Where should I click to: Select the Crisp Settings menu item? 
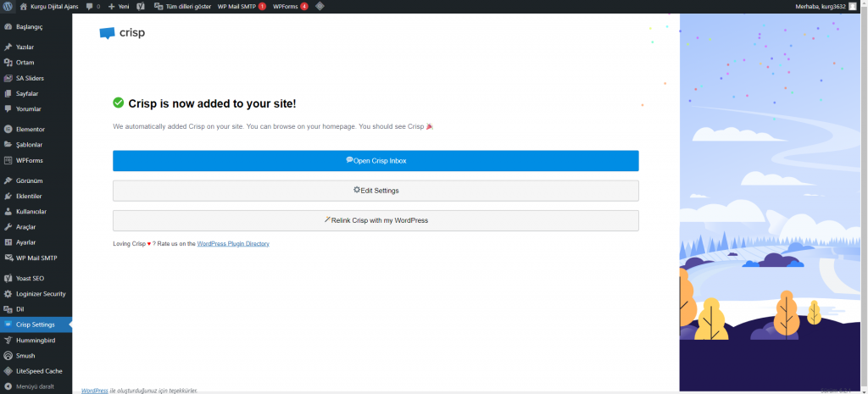[x=36, y=325]
